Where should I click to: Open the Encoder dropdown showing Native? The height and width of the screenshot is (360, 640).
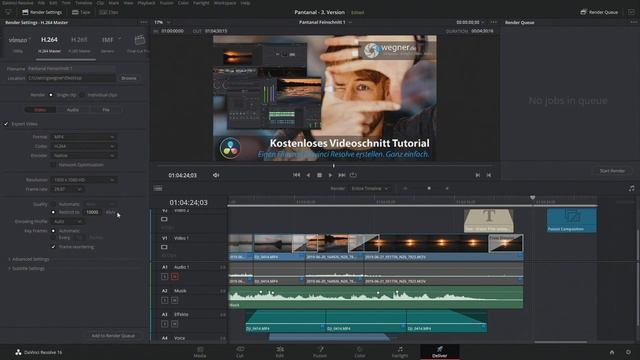(x=84, y=156)
